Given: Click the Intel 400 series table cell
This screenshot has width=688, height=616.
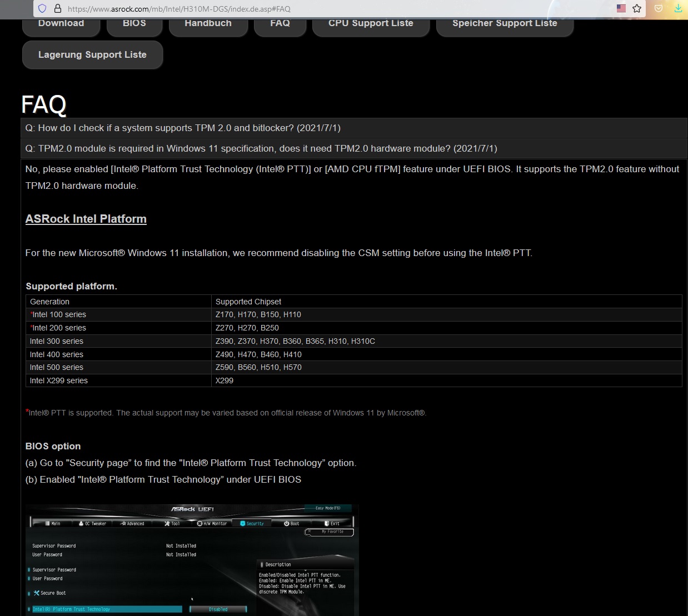Looking at the screenshot, I should tap(118, 354).
